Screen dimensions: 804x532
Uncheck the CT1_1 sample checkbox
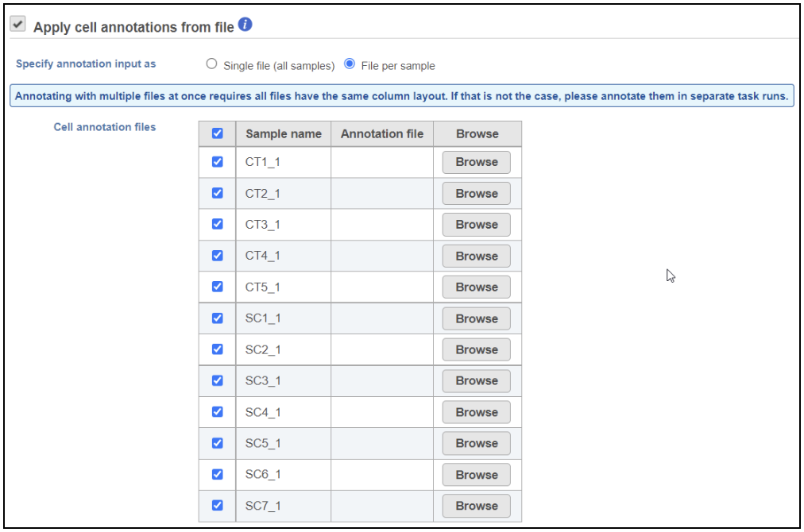coord(217,162)
